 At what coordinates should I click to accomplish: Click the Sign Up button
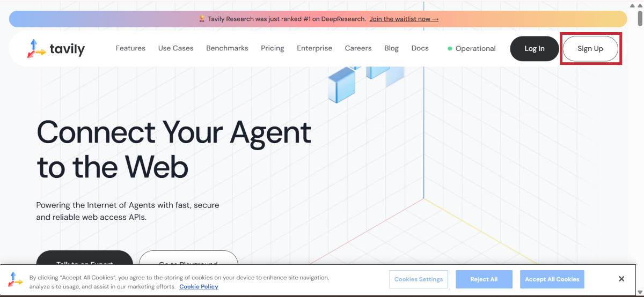[590, 49]
